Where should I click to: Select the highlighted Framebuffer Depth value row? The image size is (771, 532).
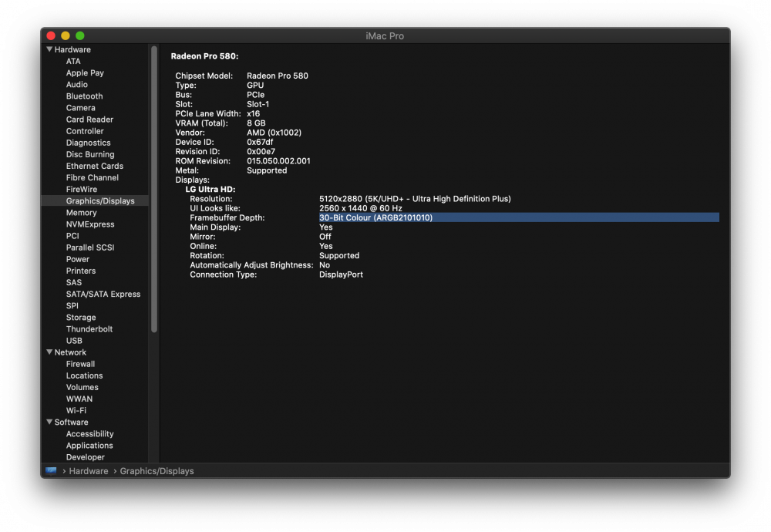(x=519, y=218)
